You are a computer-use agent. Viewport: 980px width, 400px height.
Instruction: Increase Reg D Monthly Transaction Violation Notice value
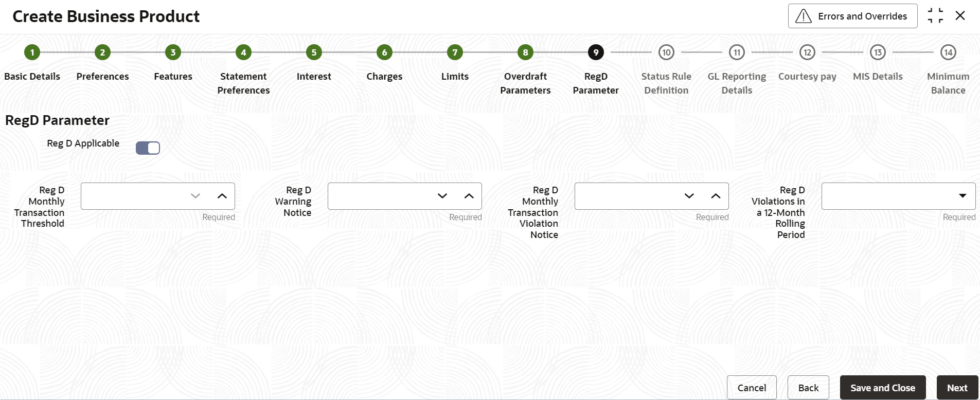pyautogui.click(x=716, y=196)
